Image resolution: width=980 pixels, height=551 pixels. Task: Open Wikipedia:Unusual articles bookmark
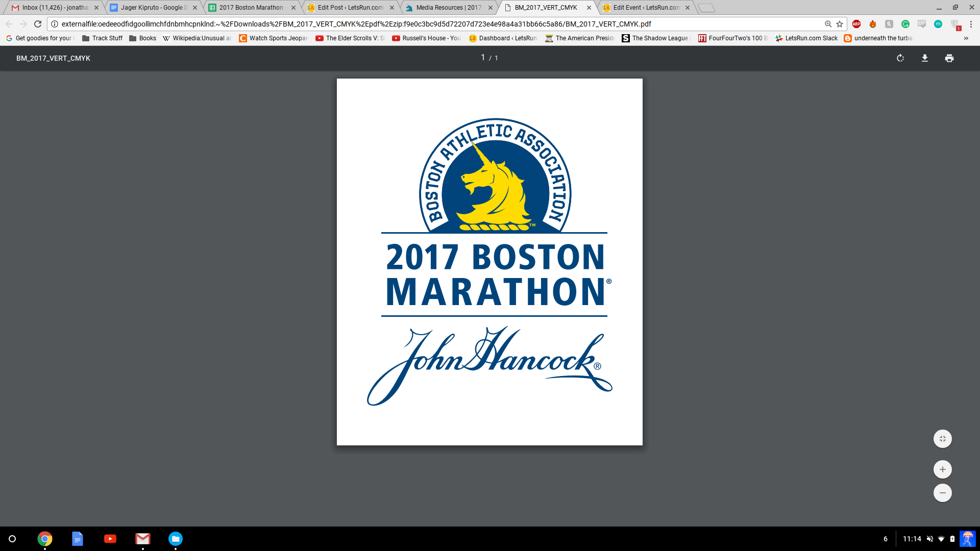tap(197, 38)
